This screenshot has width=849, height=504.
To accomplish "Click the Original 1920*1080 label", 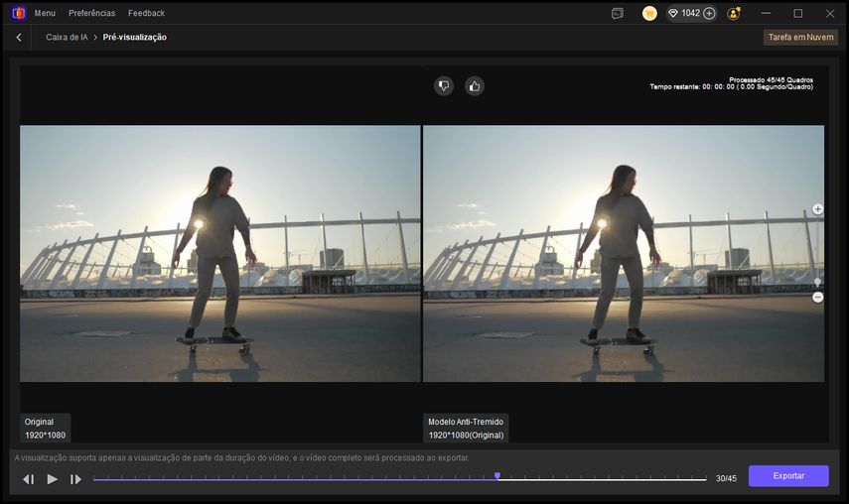I will 45,429.
